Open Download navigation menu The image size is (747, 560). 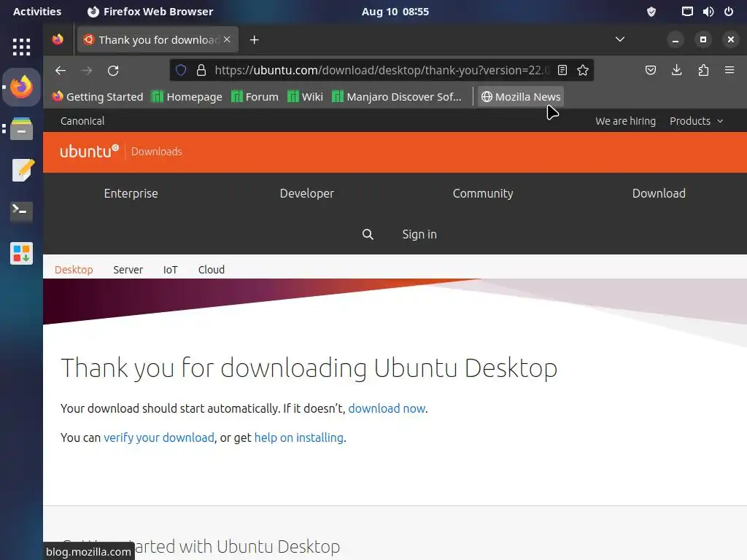[659, 193]
